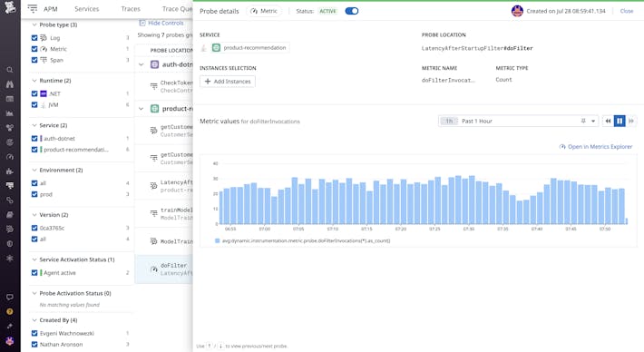Image resolution: width=644 pixels, height=352 pixels.
Task: Step the time range forward
Action: pyautogui.click(x=631, y=121)
